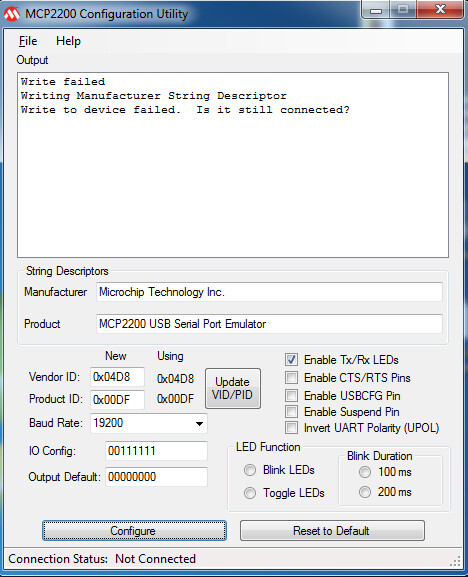Toggle Invert UART Polarity (UPOL)
Screen dimensions: 468x577
point(291,428)
